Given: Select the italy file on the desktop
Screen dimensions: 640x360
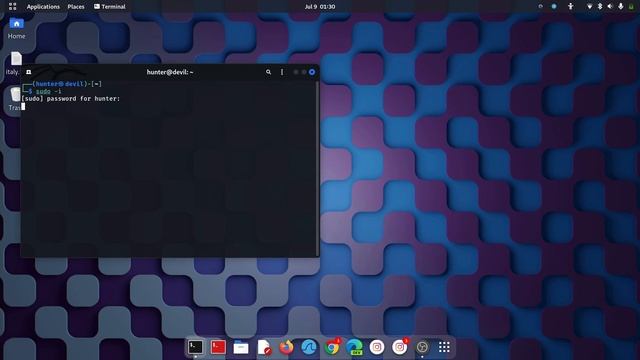Looking at the screenshot, I should tap(16, 63).
